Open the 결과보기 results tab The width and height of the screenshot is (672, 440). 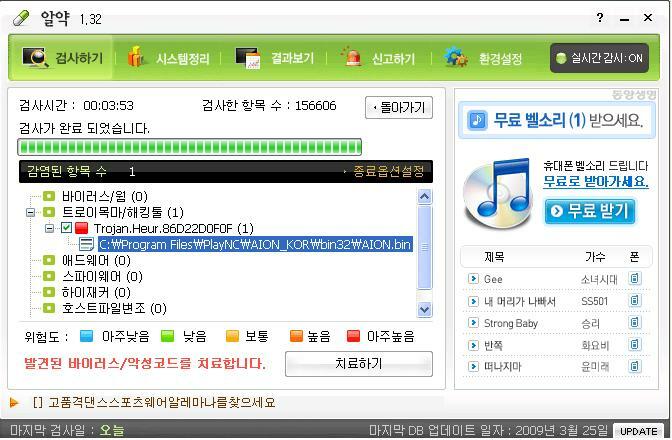click(275, 57)
